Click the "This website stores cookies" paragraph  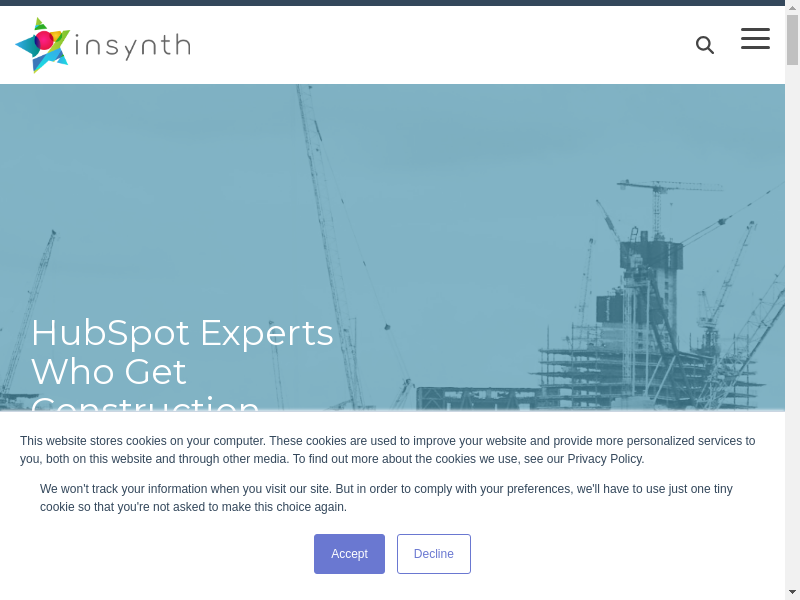pyautogui.click(x=387, y=450)
